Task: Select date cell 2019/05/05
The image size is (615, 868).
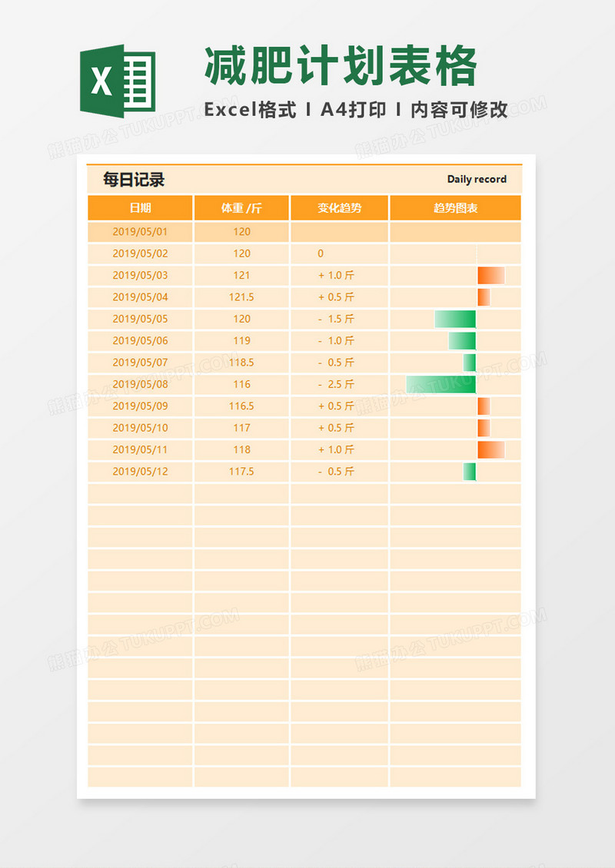Action: [x=140, y=319]
